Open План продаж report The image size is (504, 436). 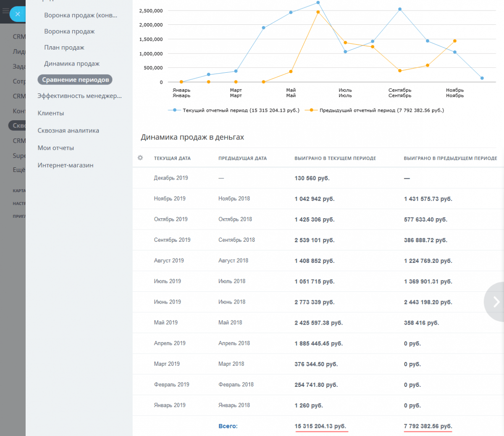64,48
